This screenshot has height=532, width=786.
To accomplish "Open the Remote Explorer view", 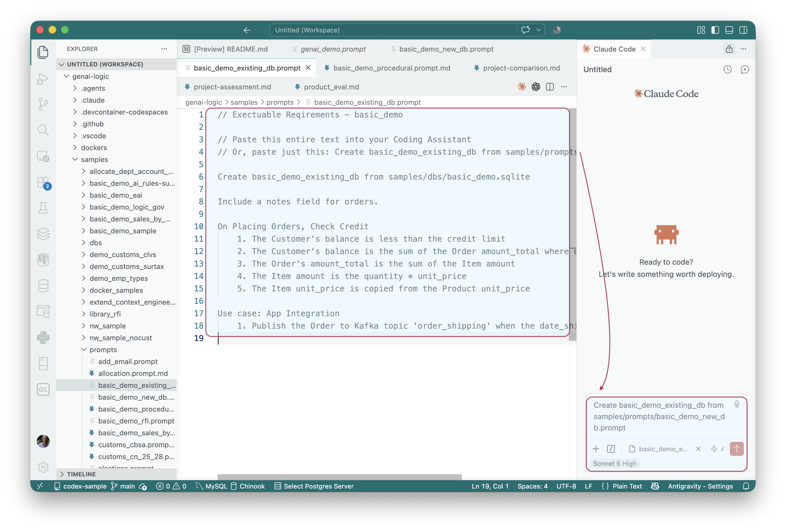I will 43,156.
